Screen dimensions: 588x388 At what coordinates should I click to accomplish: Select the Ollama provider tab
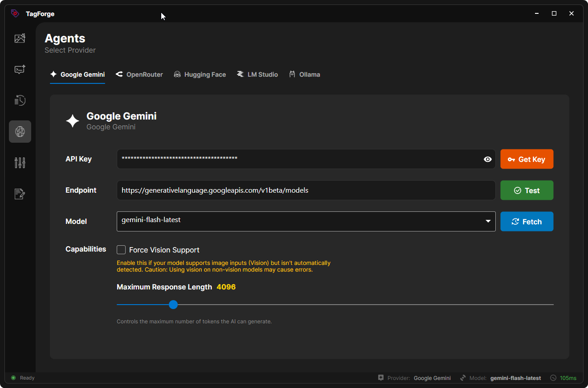(305, 74)
